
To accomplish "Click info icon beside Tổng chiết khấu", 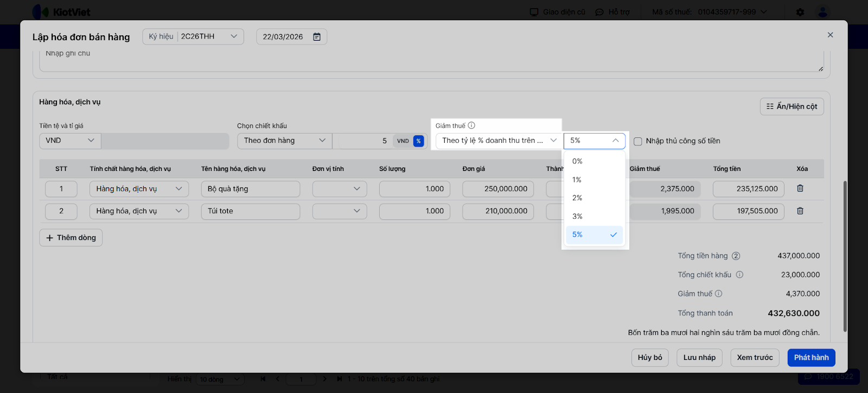I will (x=739, y=275).
